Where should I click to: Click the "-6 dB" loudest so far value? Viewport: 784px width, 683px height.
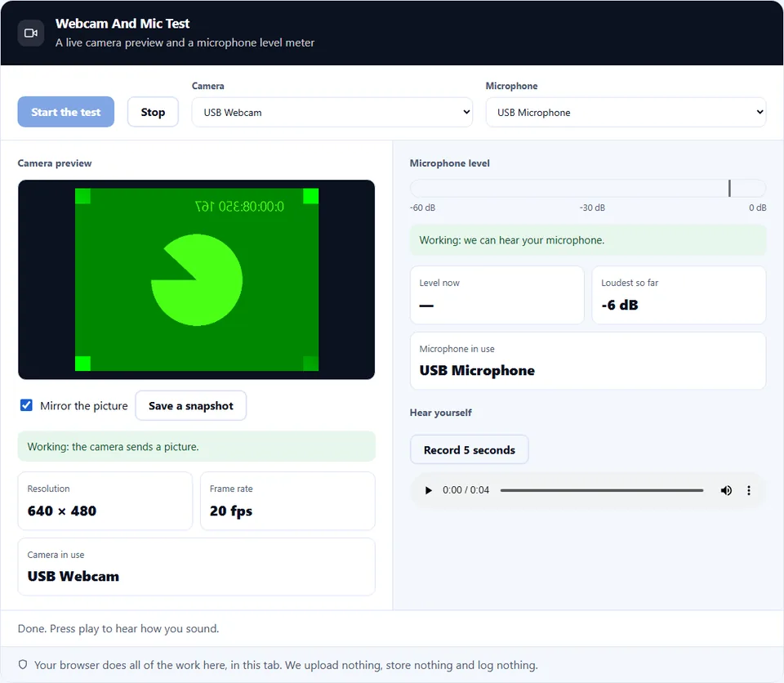pyautogui.click(x=620, y=306)
